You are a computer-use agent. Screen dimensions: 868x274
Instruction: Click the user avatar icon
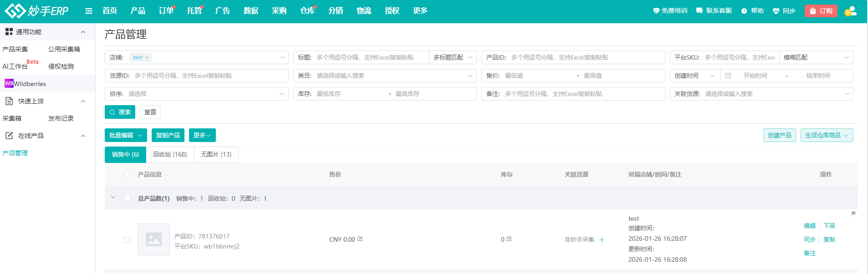[x=850, y=11]
